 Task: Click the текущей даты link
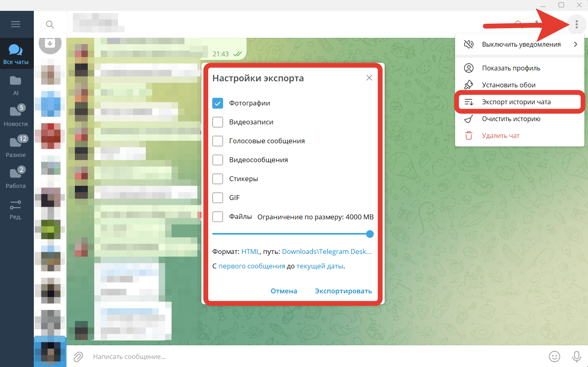click(x=320, y=266)
